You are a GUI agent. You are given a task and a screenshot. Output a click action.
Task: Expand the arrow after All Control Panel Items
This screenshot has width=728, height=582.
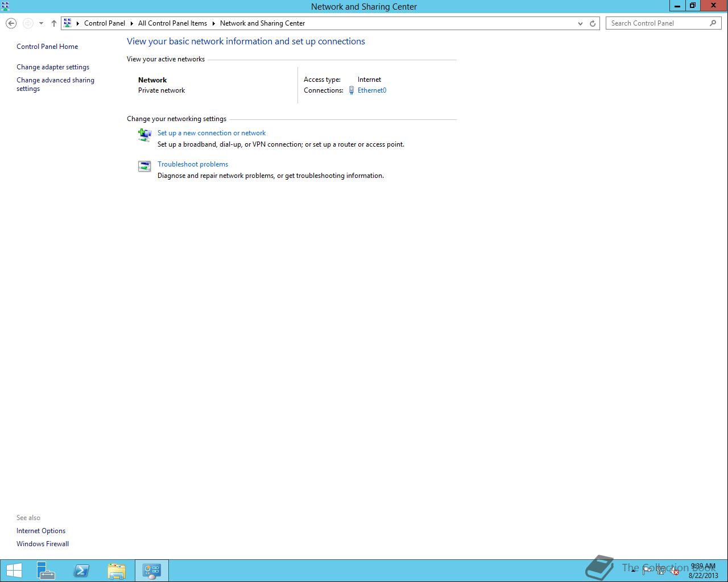coord(214,23)
